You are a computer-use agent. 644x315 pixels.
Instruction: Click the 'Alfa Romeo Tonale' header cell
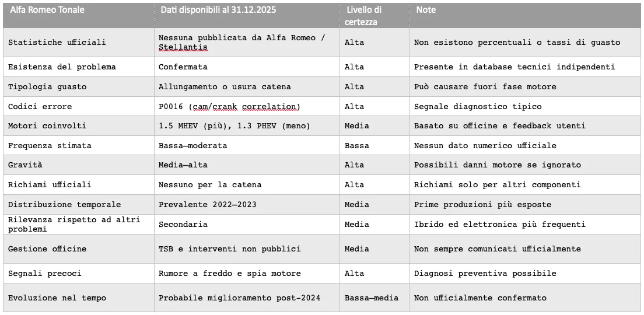78,16
